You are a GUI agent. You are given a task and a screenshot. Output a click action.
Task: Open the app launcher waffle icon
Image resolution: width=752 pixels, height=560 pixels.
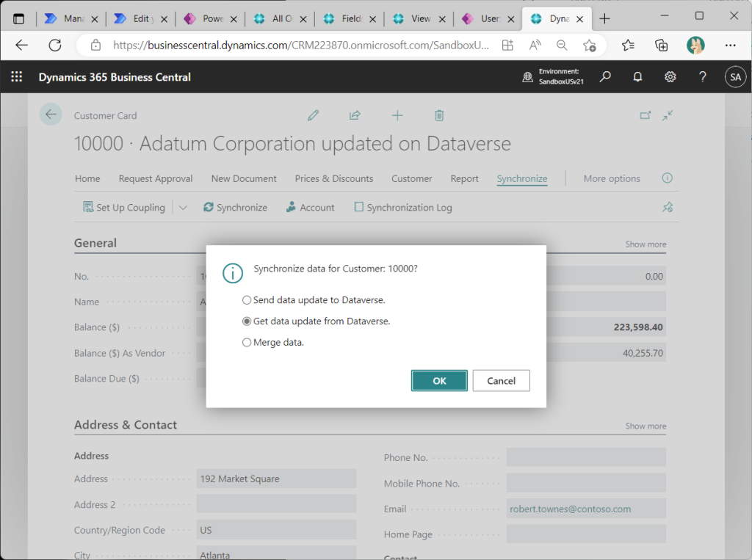(17, 77)
